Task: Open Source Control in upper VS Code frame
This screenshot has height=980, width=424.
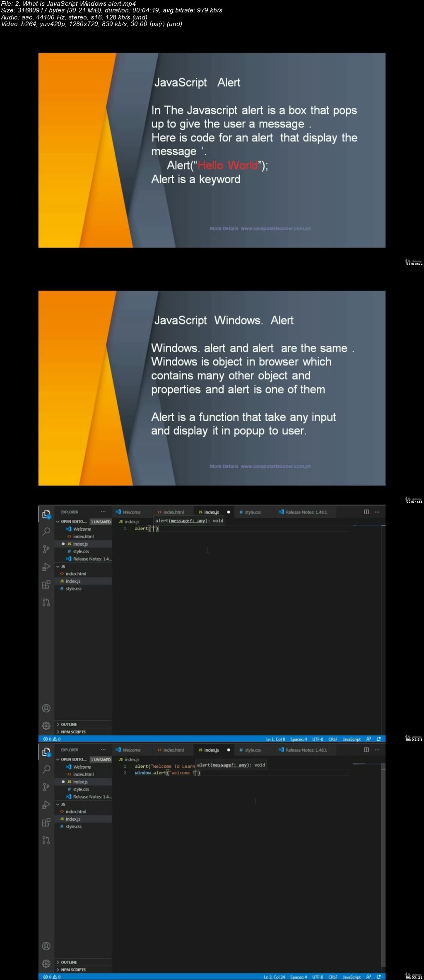Action: pos(46,549)
